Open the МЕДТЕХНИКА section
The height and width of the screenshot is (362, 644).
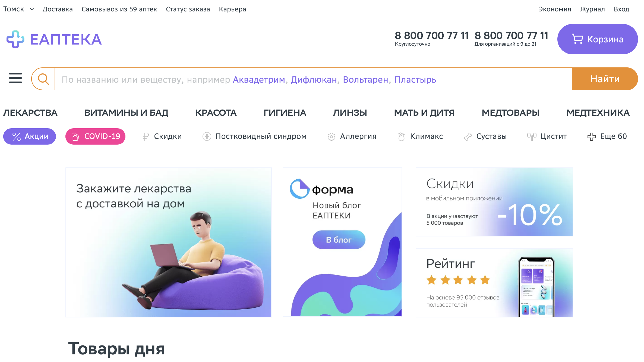coord(598,113)
